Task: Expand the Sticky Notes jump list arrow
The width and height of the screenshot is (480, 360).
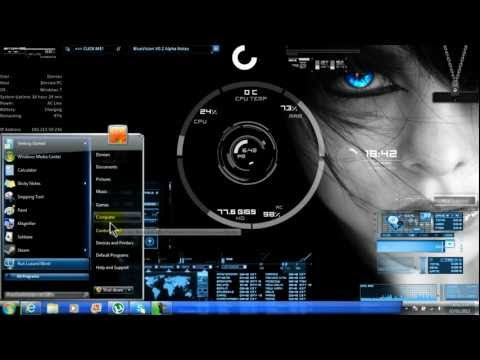Action: point(85,183)
